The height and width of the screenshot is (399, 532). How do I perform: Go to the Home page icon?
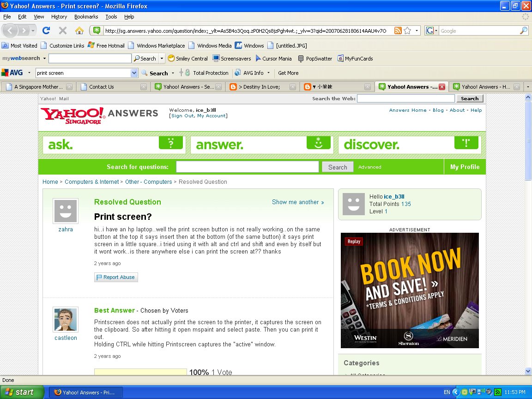[79, 30]
